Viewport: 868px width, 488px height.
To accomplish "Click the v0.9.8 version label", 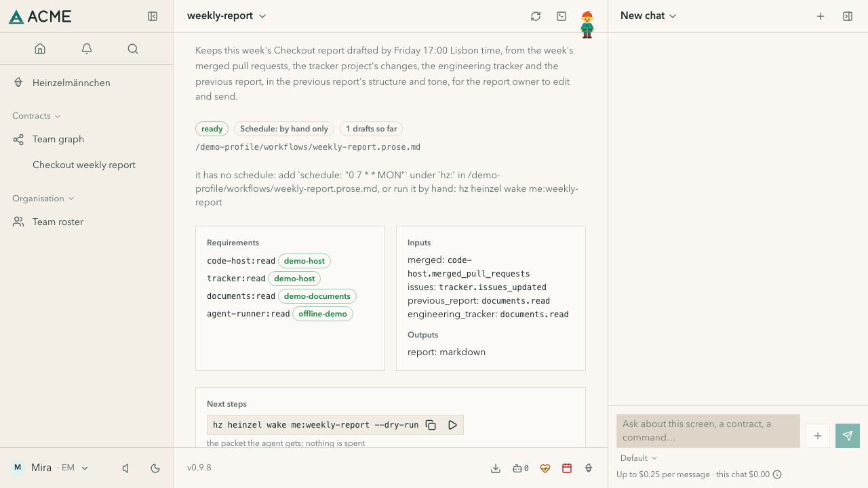I will click(x=199, y=468).
